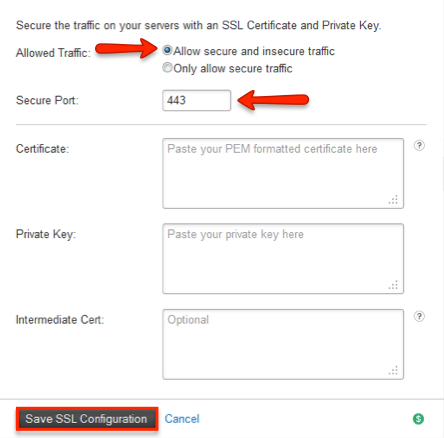
Task: Click resize grip of Private Key text area
Action: click(x=393, y=285)
